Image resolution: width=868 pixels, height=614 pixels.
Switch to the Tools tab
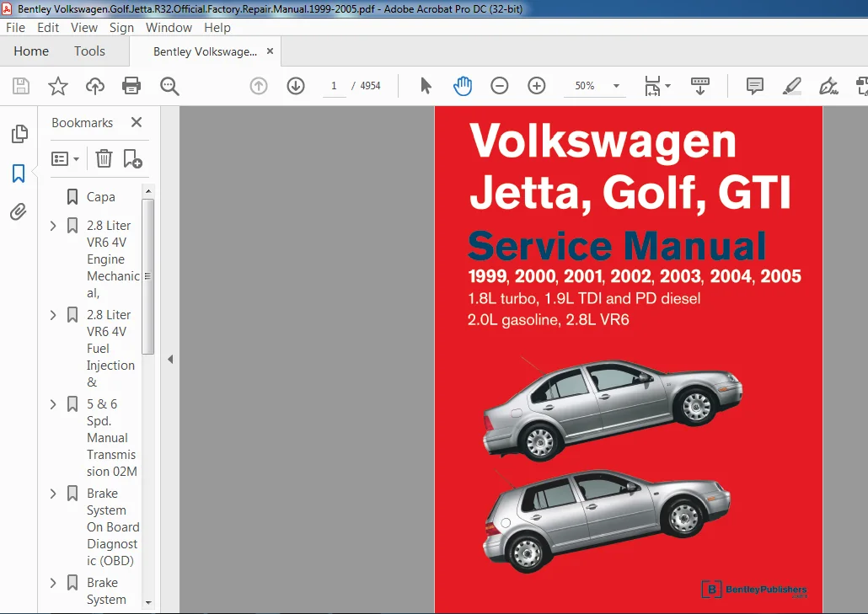[89, 51]
